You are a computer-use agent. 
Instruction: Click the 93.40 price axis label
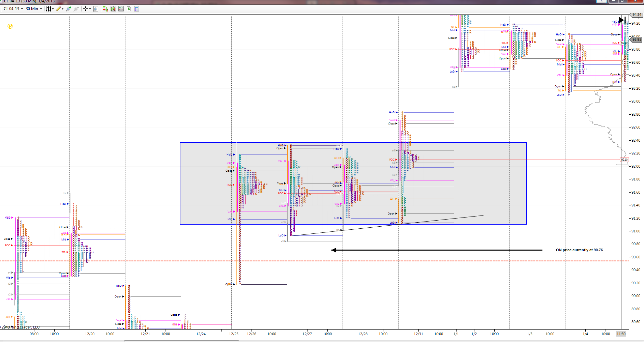tap(636, 75)
